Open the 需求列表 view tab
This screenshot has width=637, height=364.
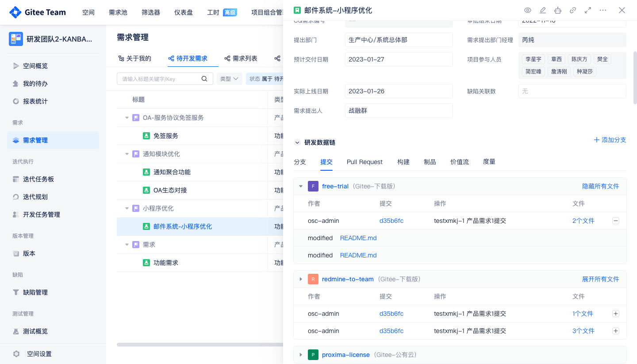[241, 58]
